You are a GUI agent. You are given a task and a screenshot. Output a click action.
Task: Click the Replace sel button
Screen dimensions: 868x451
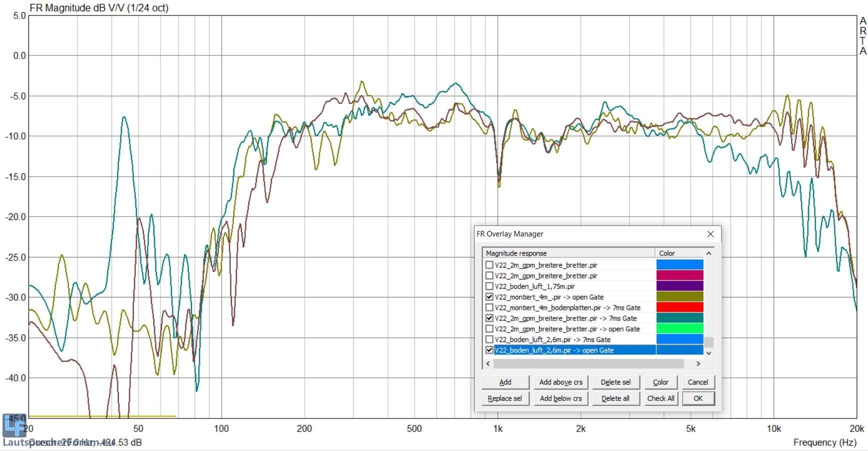tap(505, 398)
